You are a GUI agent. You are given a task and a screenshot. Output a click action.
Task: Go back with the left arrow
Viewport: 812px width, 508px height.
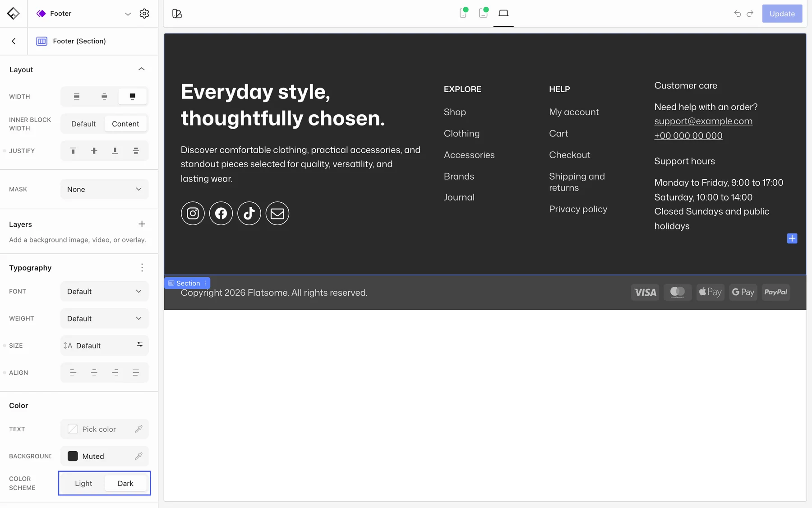[x=14, y=41]
